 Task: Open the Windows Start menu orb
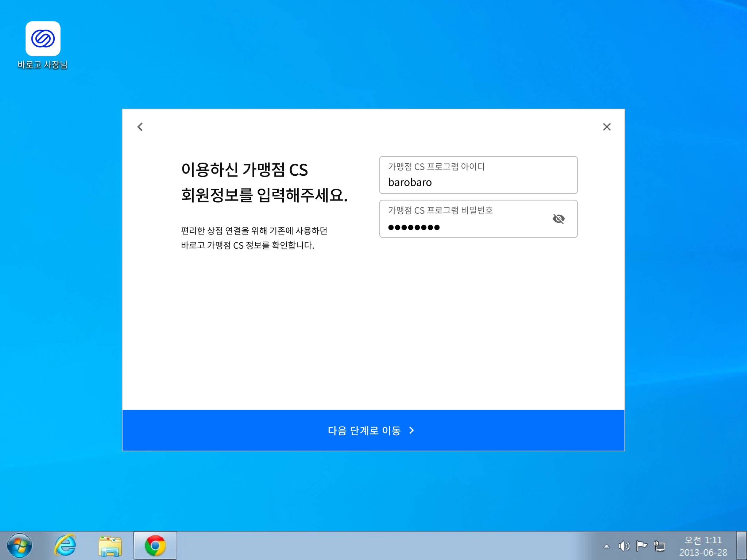[20, 545]
